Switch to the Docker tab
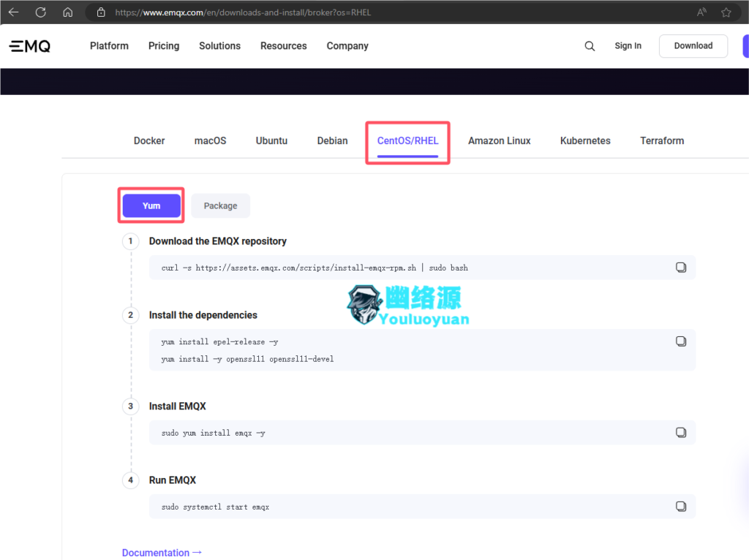The height and width of the screenshot is (560, 749). [x=149, y=141]
